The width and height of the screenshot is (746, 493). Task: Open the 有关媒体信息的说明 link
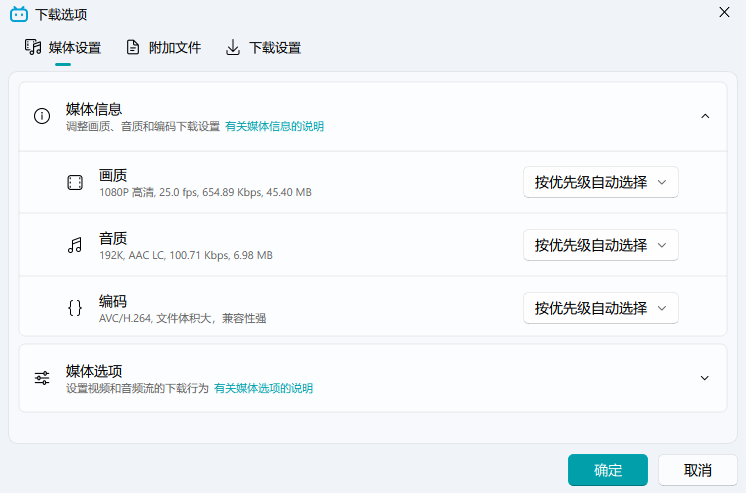[275, 126]
